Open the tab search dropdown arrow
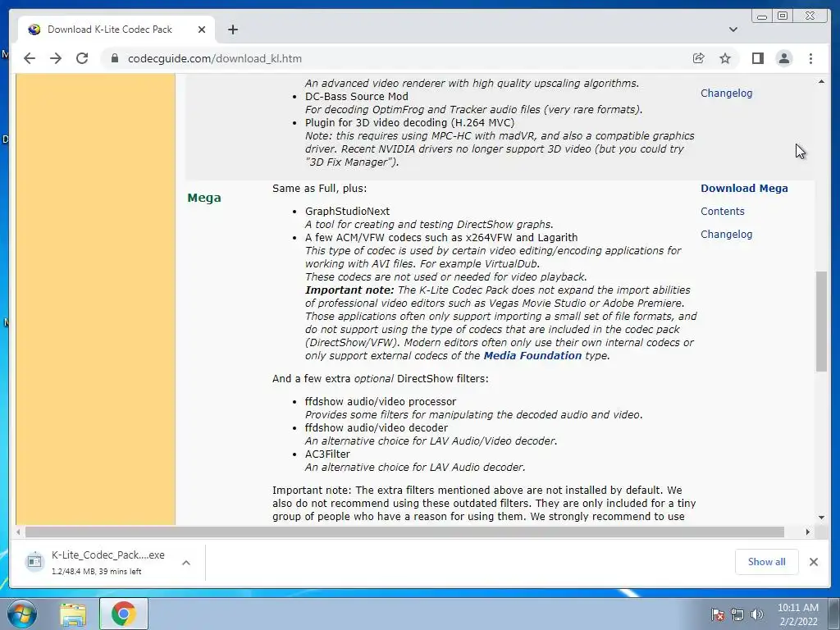Screen dimensions: 840x630 click(733, 30)
